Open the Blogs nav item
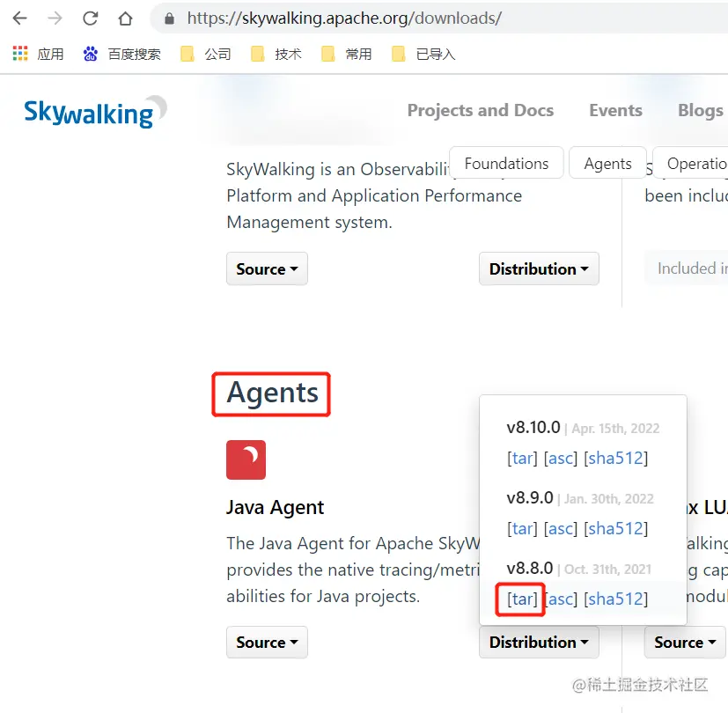Screen dimensions: 728x713 [701, 111]
